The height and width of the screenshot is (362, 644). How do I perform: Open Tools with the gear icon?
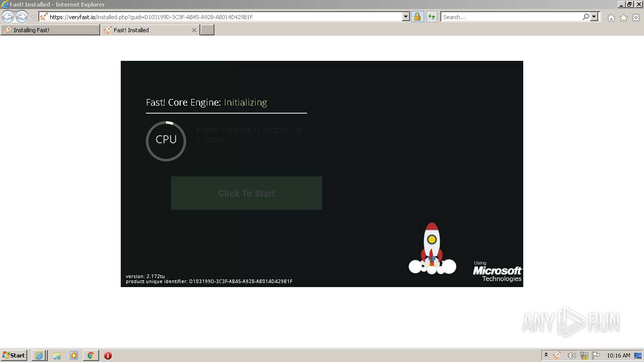click(636, 18)
